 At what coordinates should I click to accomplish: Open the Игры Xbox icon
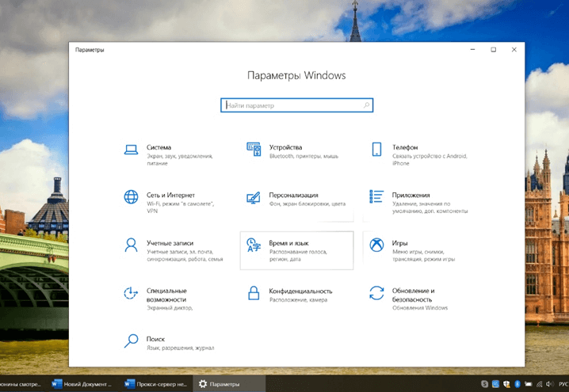click(376, 245)
